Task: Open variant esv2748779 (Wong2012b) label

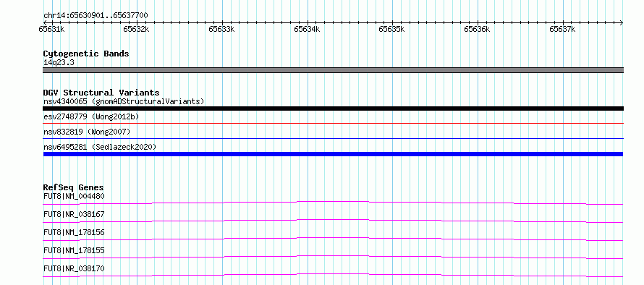Action: 91,116
